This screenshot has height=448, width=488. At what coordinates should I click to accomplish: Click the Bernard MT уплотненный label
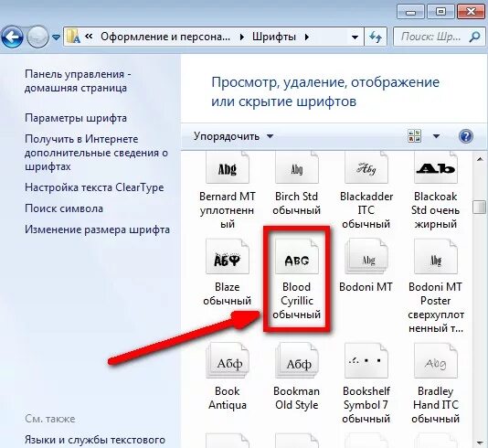(228, 210)
